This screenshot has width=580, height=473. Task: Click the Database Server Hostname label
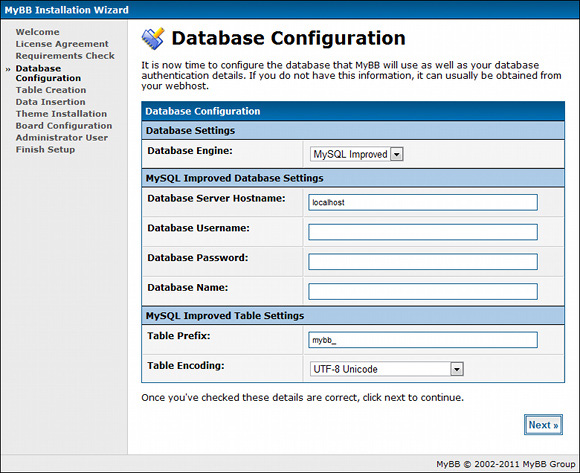(216, 198)
